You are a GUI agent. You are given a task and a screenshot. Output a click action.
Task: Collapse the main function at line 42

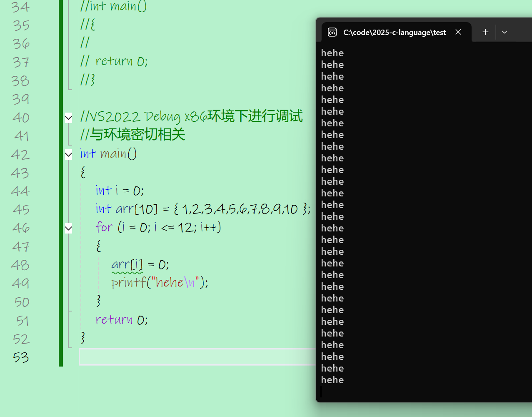(x=69, y=155)
